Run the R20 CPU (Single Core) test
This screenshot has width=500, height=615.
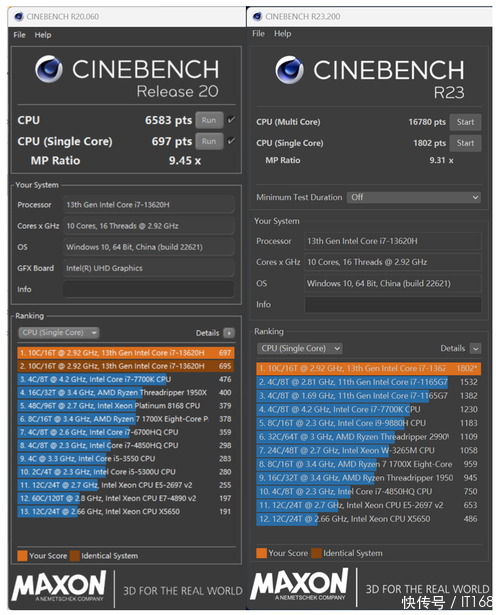[x=209, y=141]
